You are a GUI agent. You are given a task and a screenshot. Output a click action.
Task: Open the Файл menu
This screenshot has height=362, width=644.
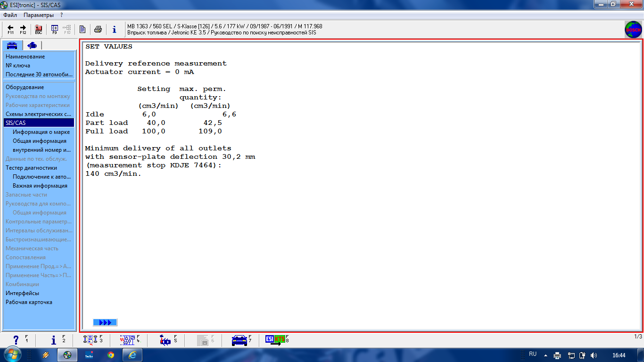[x=10, y=15]
